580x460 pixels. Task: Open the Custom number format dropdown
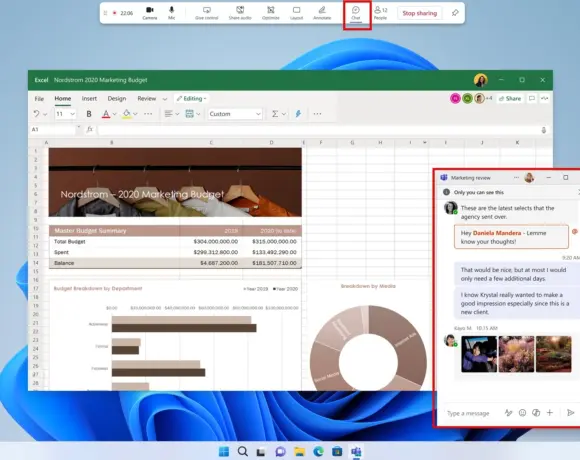point(235,114)
